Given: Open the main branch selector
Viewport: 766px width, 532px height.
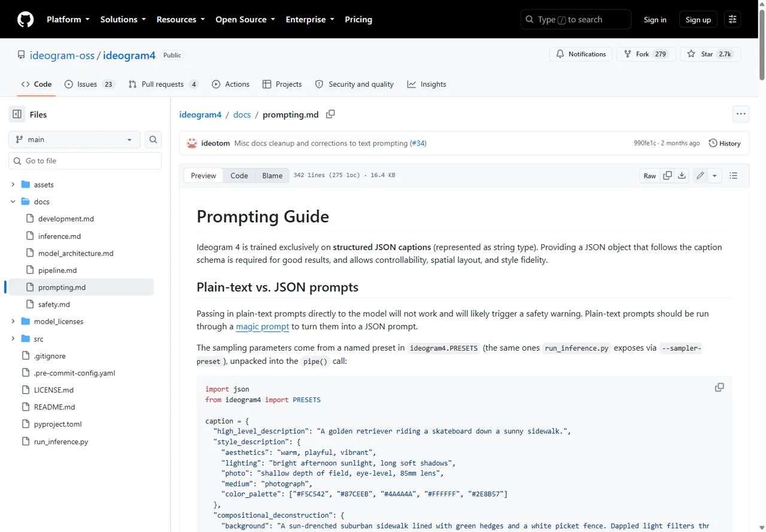Looking at the screenshot, I should [x=74, y=139].
